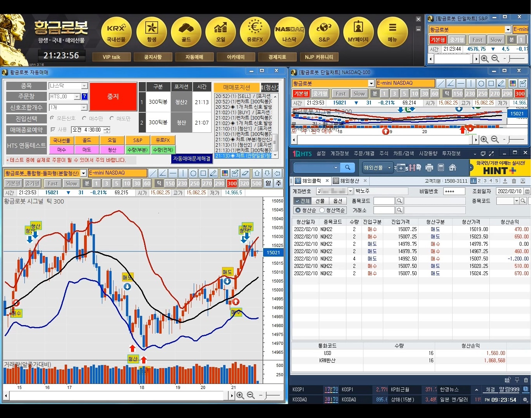Select the 300 tick interval in main chart
Viewport: 532px width, 418px height.
[232, 183]
